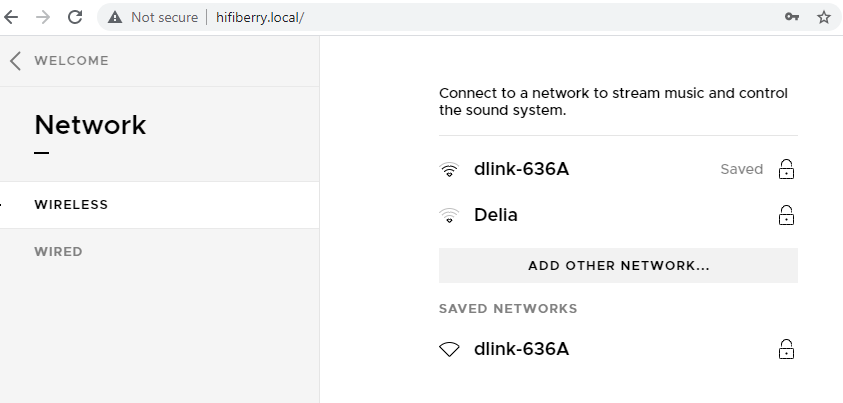Image resolution: width=843 pixels, height=403 pixels.
Task: Click the Wi-Fi signal icon for Delia
Action: click(x=449, y=215)
